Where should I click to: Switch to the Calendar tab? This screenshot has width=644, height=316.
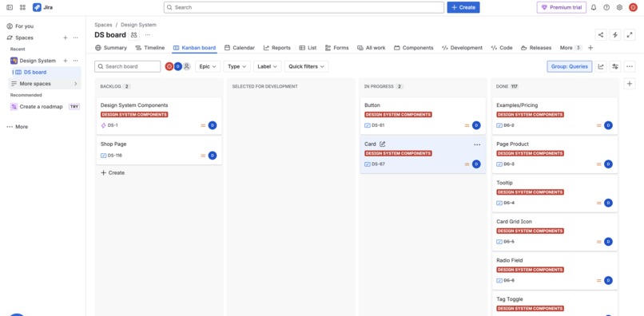point(240,48)
